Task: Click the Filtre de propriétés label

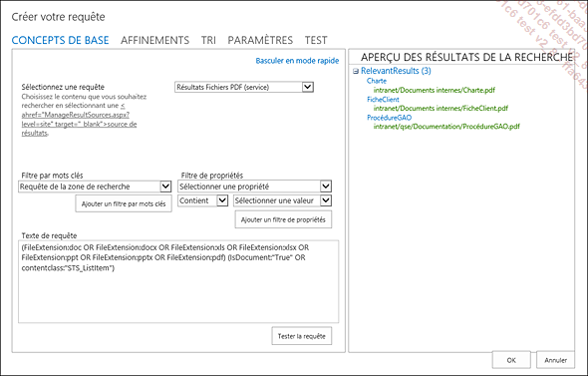Action: (x=212, y=176)
